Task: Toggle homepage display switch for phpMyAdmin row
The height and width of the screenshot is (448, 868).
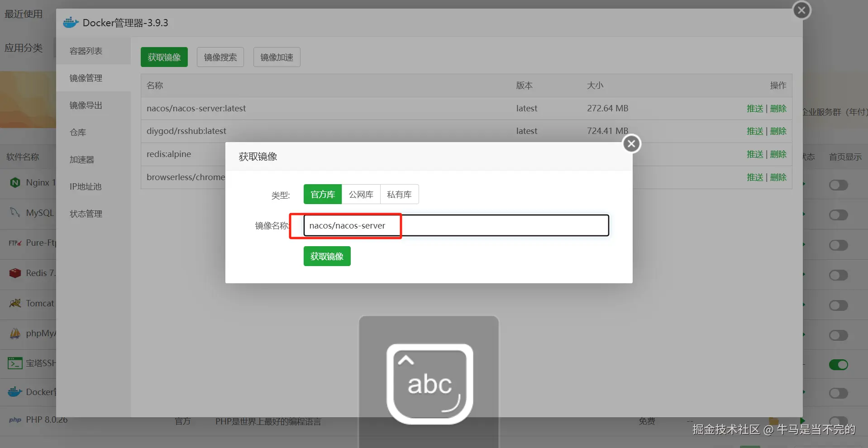Action: coord(838,335)
